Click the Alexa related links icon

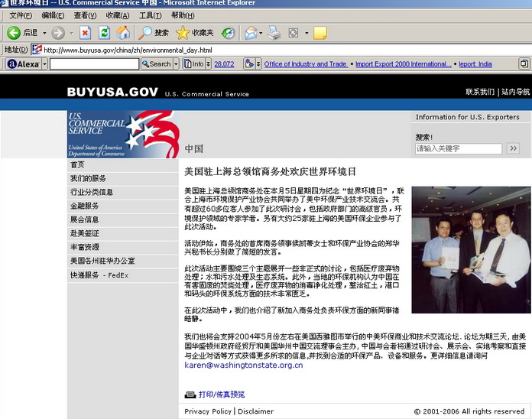[x=249, y=63]
